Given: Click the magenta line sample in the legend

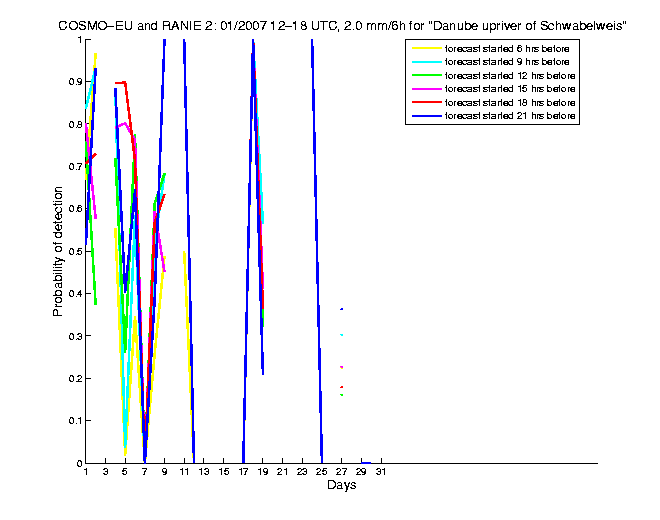Looking at the screenshot, I should click(426, 89).
